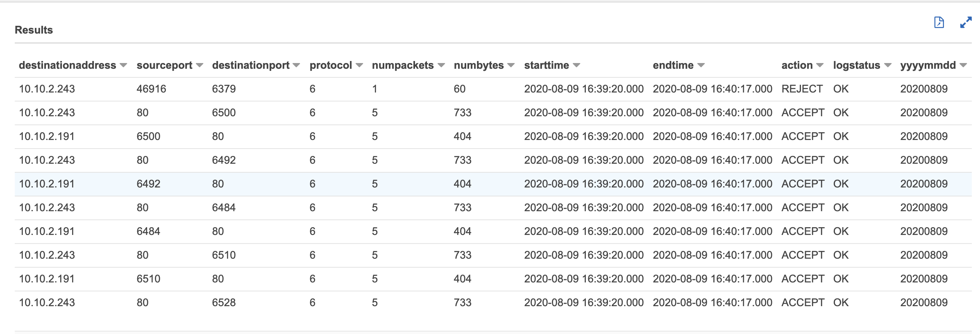Open logstatus column dropdown arrow
This screenshot has height=334, width=980.
pos(888,65)
